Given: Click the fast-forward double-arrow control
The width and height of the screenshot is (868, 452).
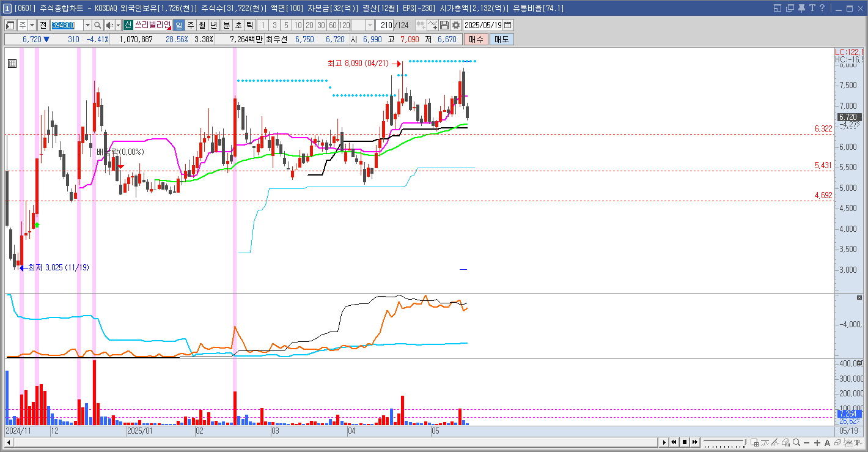Looking at the screenshot, I should [695, 442].
